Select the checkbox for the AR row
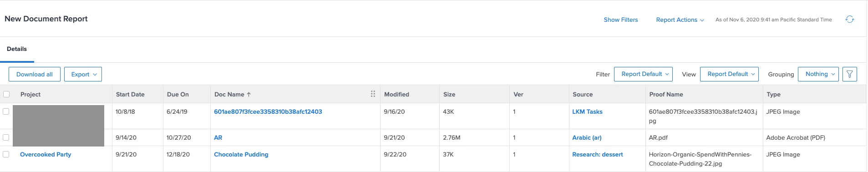 [6, 137]
